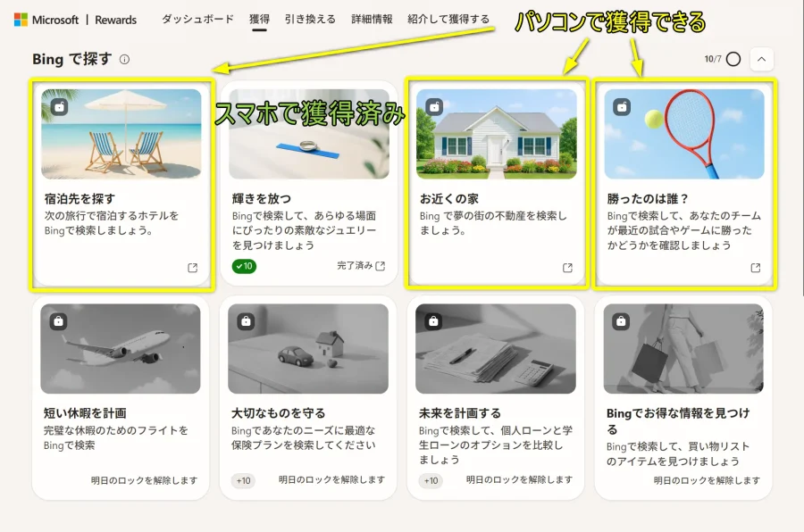Click the お近くの家 card title

click(x=449, y=199)
